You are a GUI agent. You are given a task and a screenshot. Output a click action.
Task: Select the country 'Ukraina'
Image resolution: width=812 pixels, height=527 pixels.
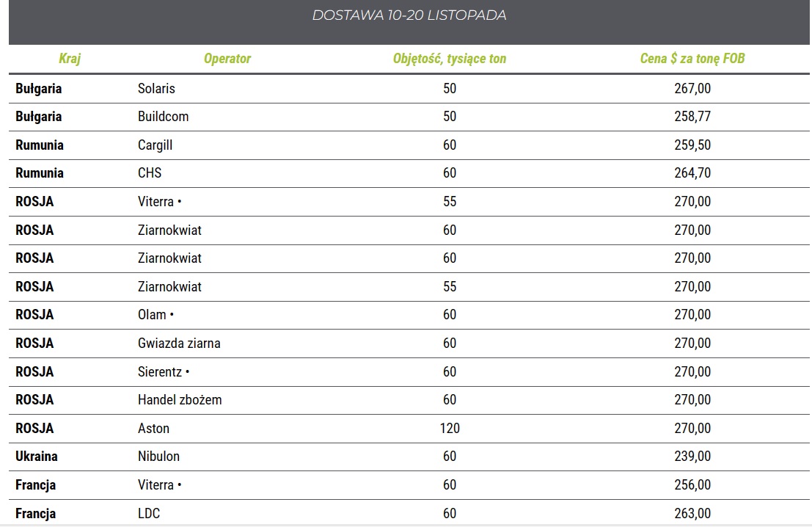point(36,456)
